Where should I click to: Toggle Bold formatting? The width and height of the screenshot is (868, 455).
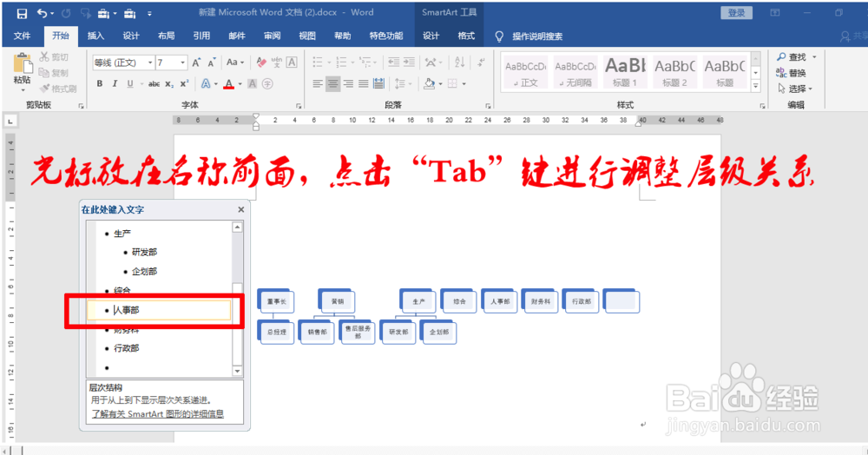[x=100, y=83]
